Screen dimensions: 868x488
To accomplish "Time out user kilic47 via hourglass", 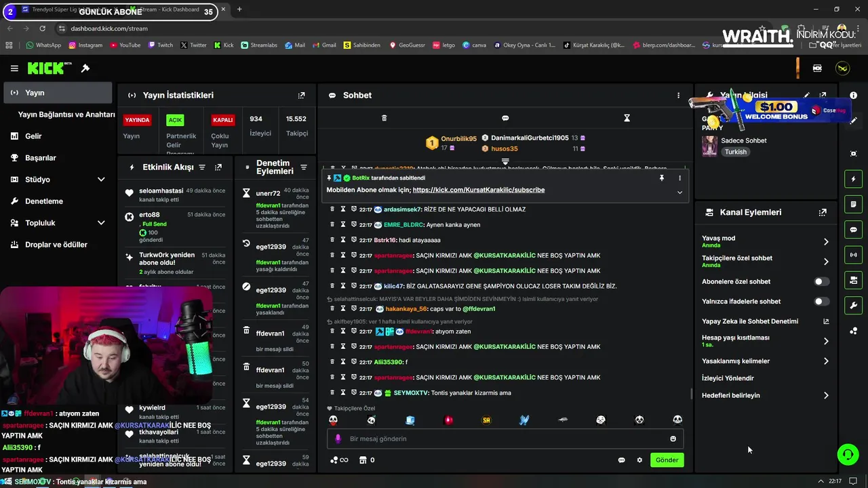I will [343, 286].
